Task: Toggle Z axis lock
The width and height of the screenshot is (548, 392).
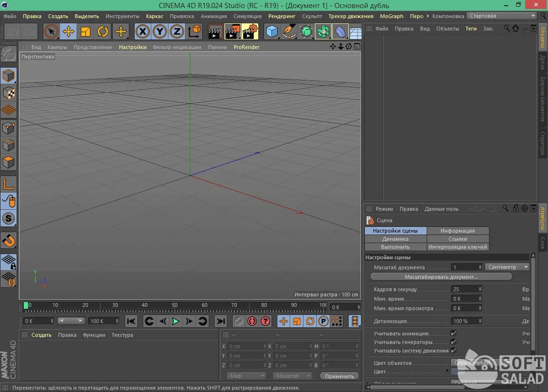Action: [177, 32]
